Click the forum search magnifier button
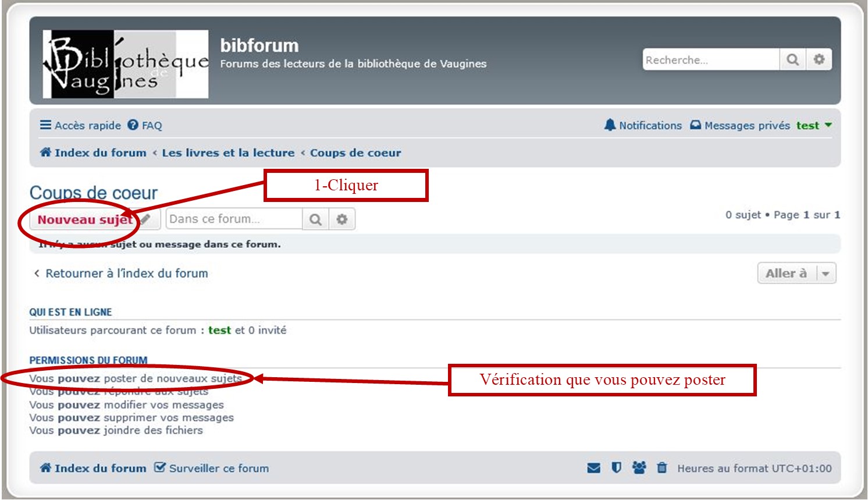The height and width of the screenshot is (500, 868). (315, 219)
